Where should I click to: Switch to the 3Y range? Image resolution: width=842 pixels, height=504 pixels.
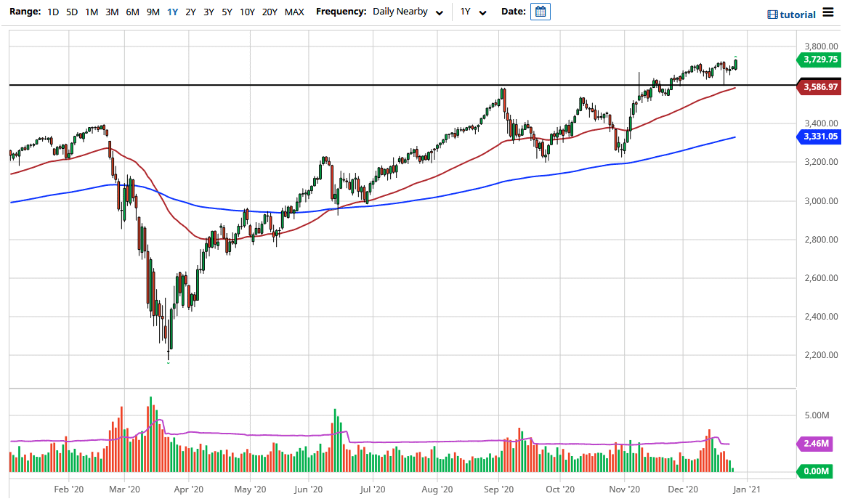209,12
